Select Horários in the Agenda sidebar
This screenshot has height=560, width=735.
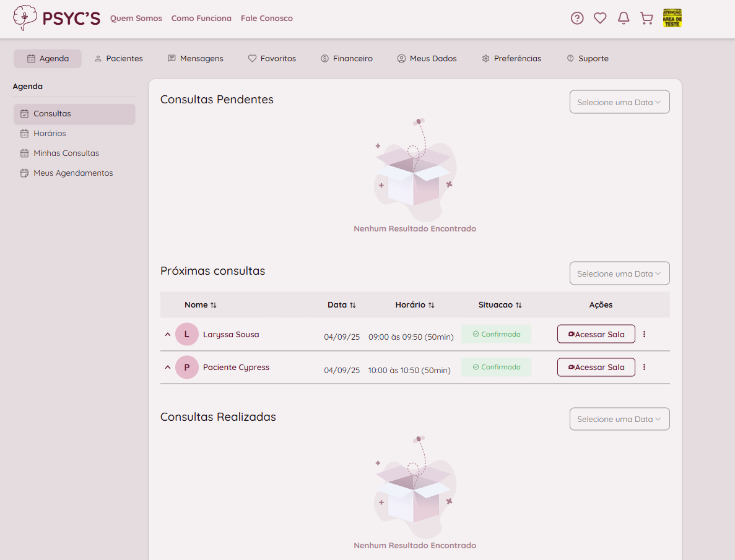click(x=50, y=134)
